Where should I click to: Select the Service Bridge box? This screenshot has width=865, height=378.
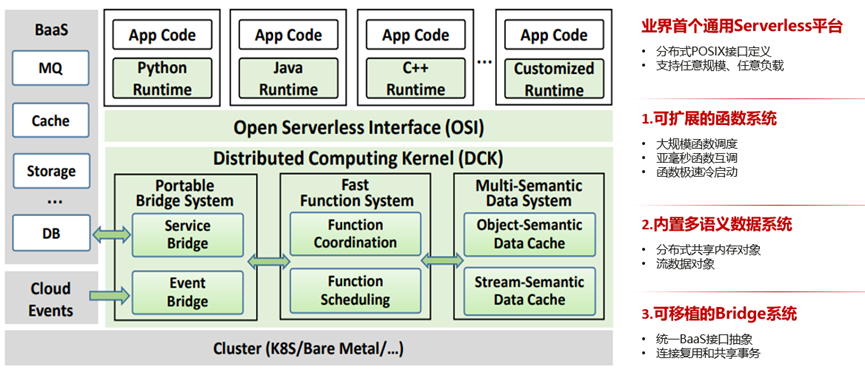[x=187, y=235]
